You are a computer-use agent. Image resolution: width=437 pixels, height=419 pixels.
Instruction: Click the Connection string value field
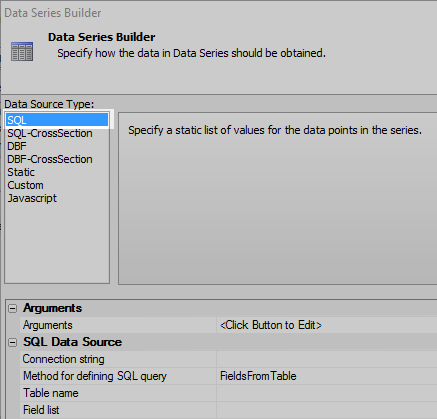coord(327,359)
